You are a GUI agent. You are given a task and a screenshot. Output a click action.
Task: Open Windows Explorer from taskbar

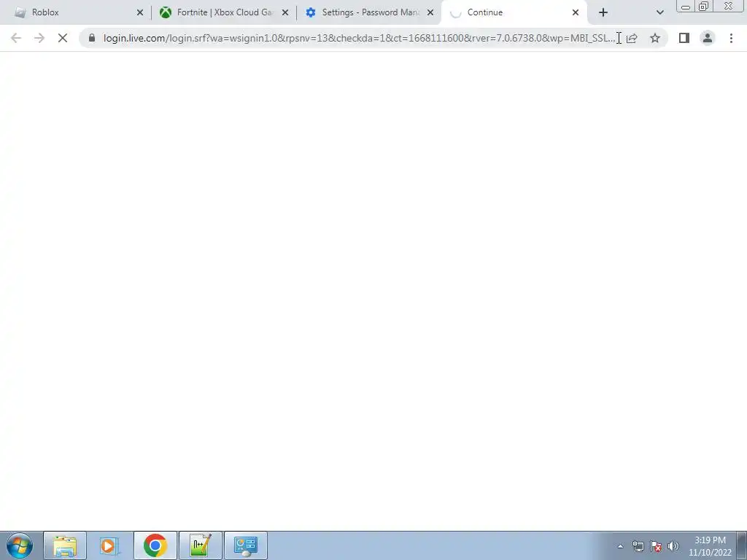tap(65, 545)
